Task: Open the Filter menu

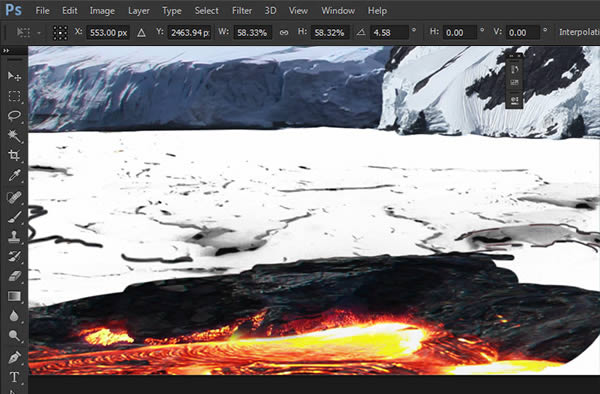Action: [242, 11]
